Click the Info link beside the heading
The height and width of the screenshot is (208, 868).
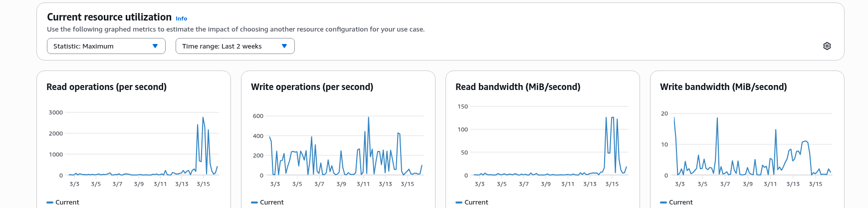(x=181, y=18)
